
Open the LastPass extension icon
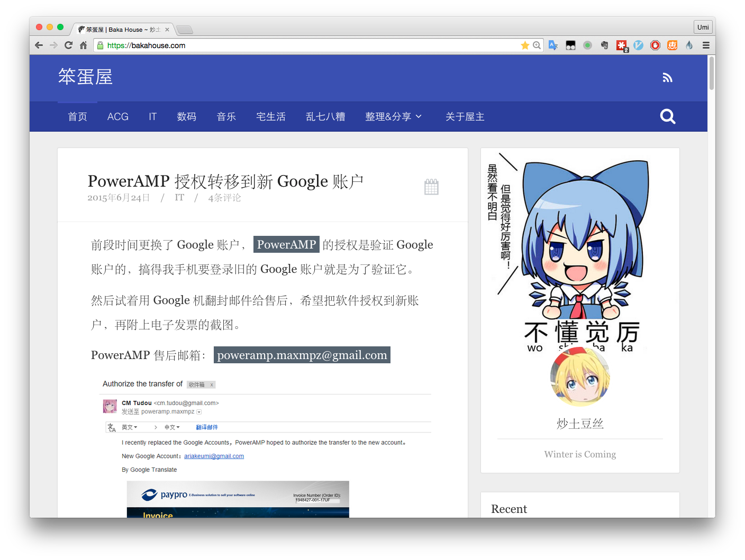tap(622, 45)
